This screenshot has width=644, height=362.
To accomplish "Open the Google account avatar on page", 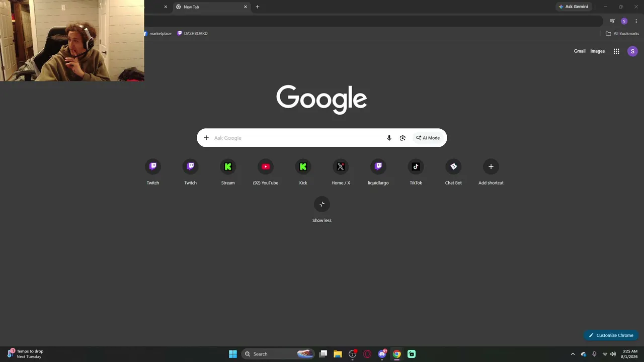I will 632,51.
